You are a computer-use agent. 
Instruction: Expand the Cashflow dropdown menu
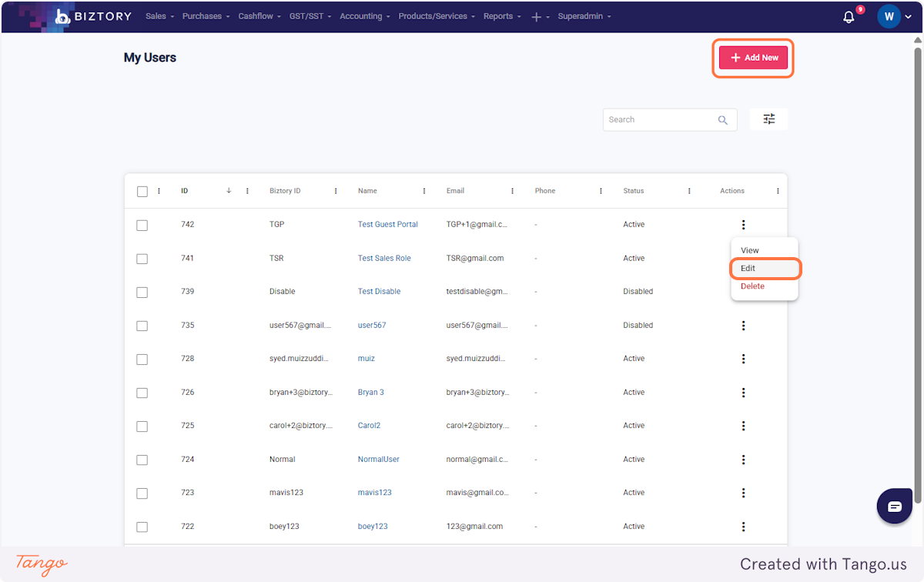coord(259,16)
